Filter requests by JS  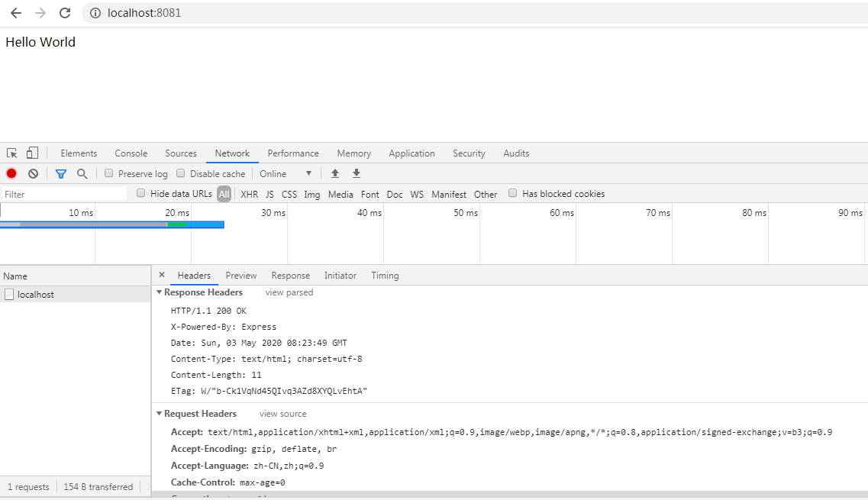[x=269, y=195]
